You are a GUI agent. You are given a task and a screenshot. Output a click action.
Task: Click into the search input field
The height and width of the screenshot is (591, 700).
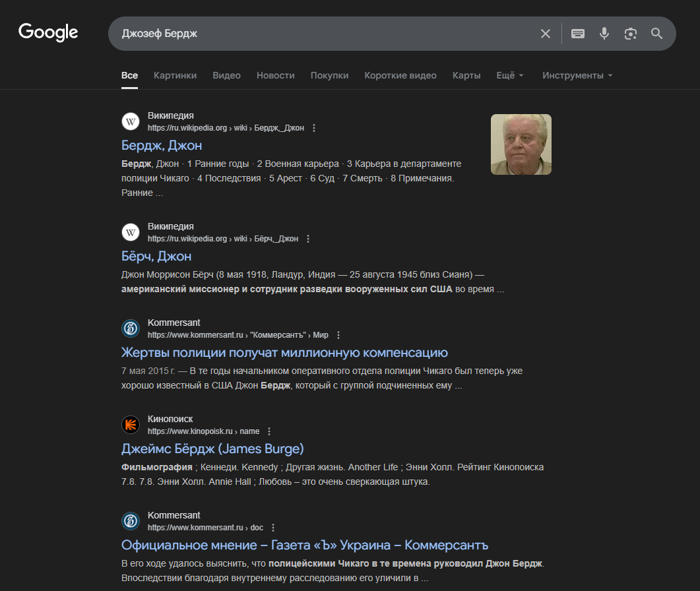coord(317,34)
